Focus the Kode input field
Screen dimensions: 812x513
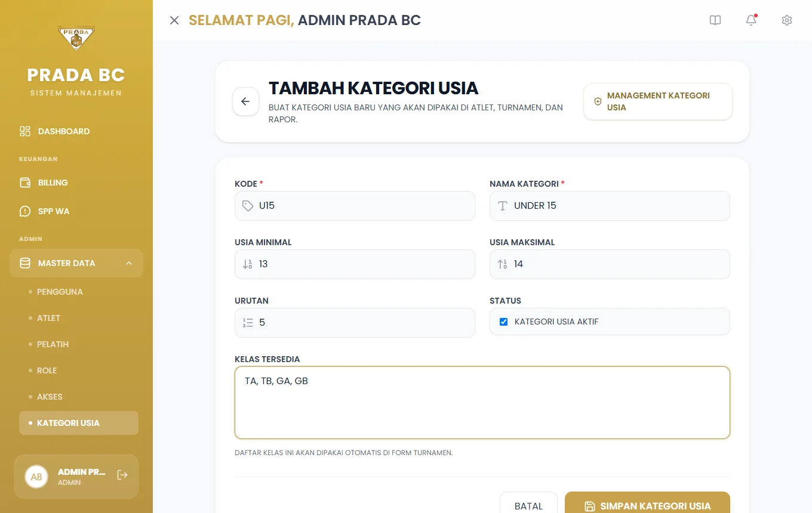(x=355, y=206)
